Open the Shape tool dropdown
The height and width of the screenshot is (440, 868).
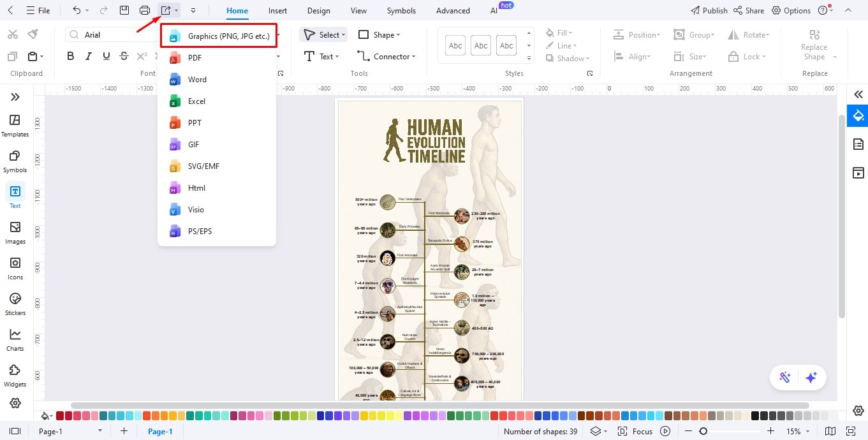coord(379,34)
